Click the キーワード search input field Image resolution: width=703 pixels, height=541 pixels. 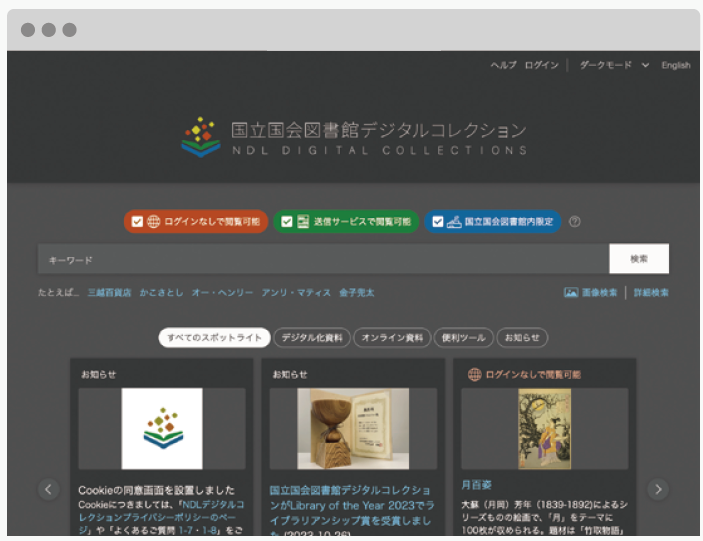tap(323, 259)
